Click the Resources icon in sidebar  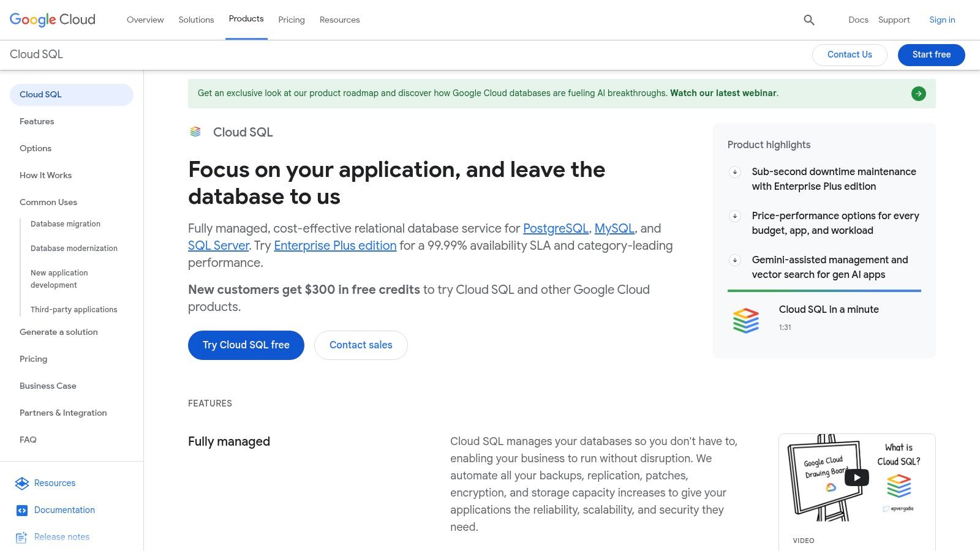(22, 484)
